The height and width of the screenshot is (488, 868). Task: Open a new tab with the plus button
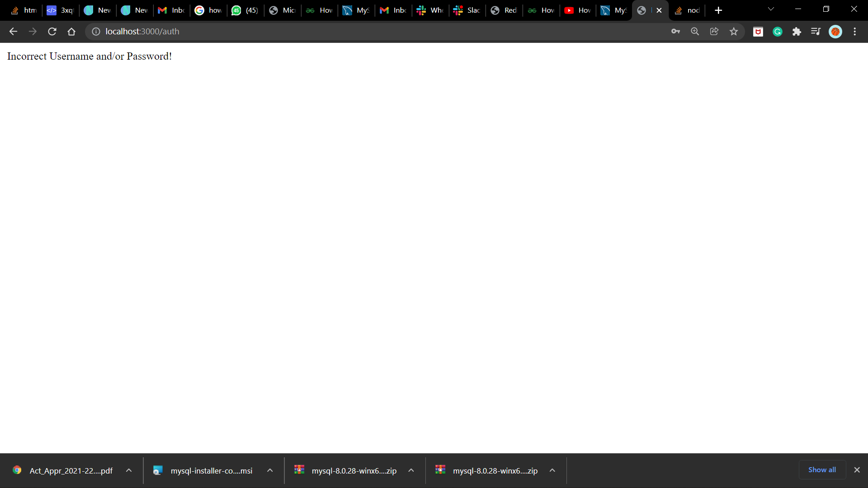click(x=718, y=10)
